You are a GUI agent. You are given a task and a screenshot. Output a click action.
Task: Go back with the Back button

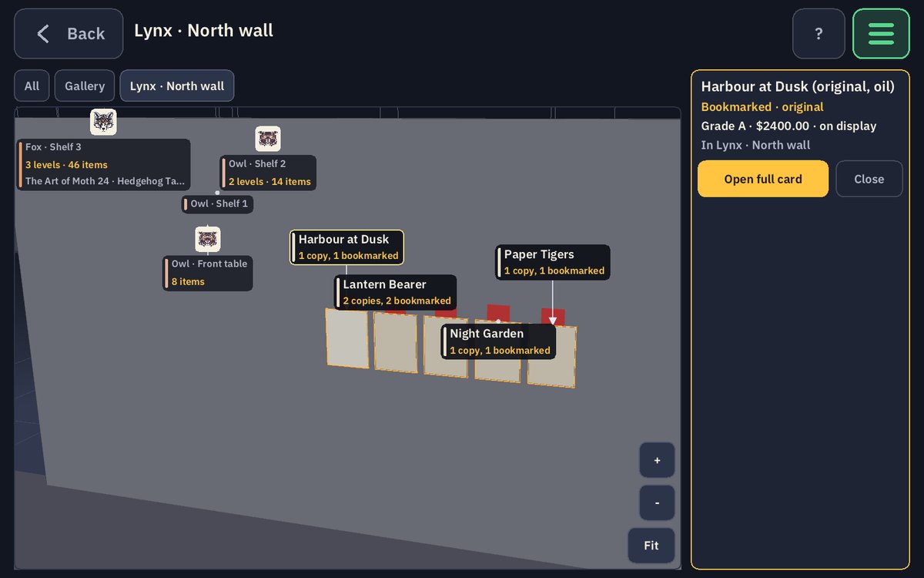click(x=69, y=34)
